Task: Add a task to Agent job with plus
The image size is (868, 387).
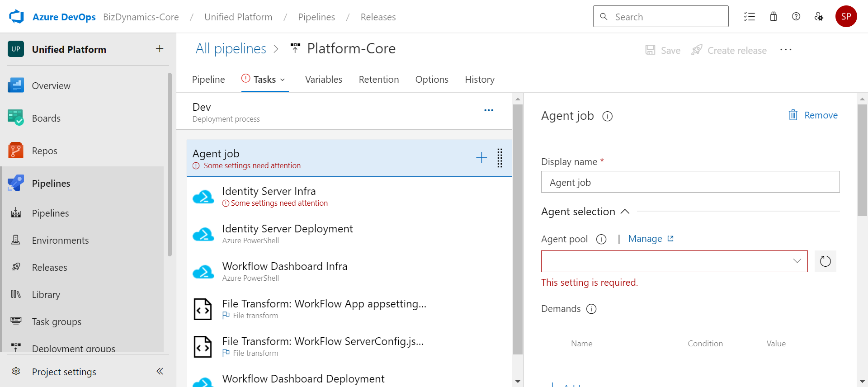Action: (x=481, y=158)
